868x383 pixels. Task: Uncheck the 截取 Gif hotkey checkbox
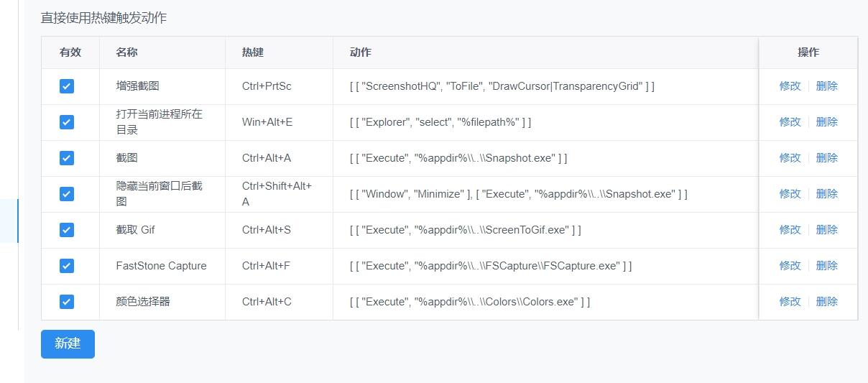[67, 230]
